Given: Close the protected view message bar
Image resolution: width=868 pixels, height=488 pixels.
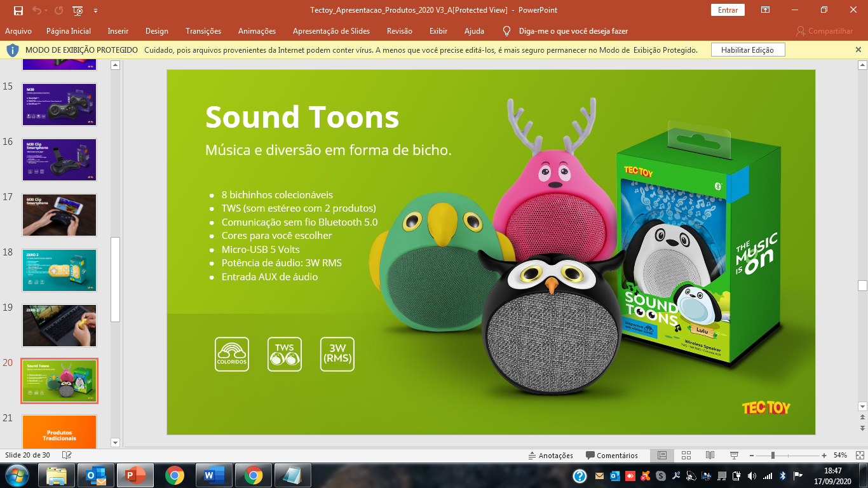Looking at the screenshot, I should (x=858, y=50).
